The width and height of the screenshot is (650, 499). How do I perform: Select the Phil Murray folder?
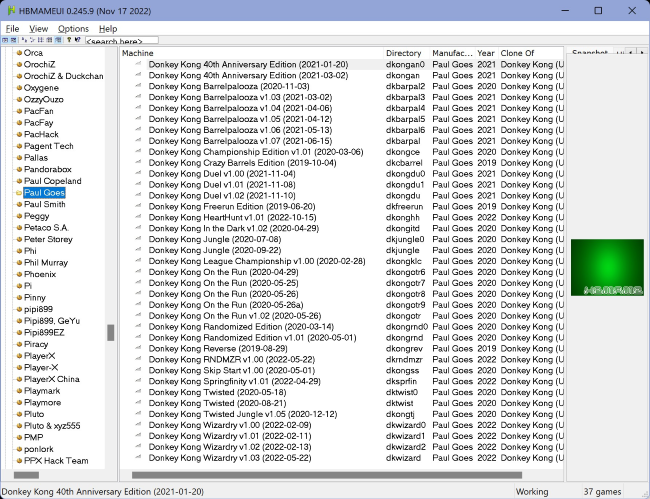click(x=46, y=262)
